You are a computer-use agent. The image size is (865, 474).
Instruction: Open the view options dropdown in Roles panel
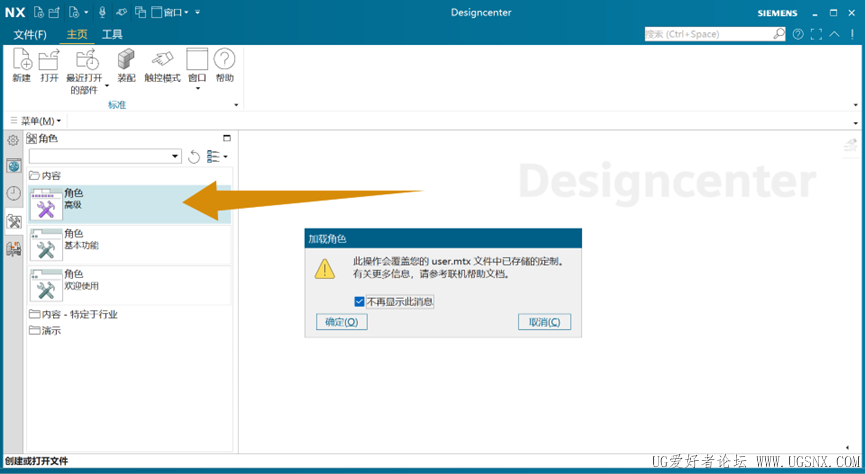(217, 157)
